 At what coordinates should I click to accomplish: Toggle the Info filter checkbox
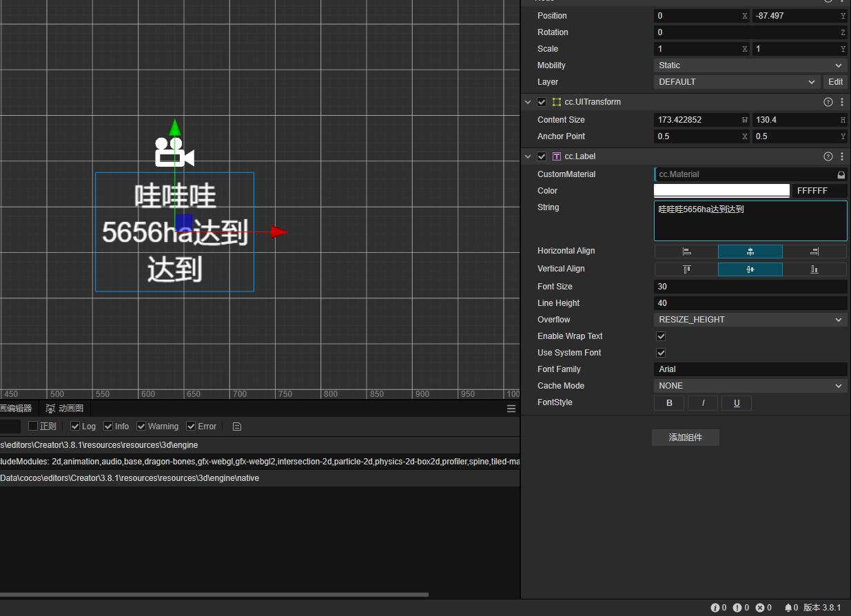click(108, 427)
